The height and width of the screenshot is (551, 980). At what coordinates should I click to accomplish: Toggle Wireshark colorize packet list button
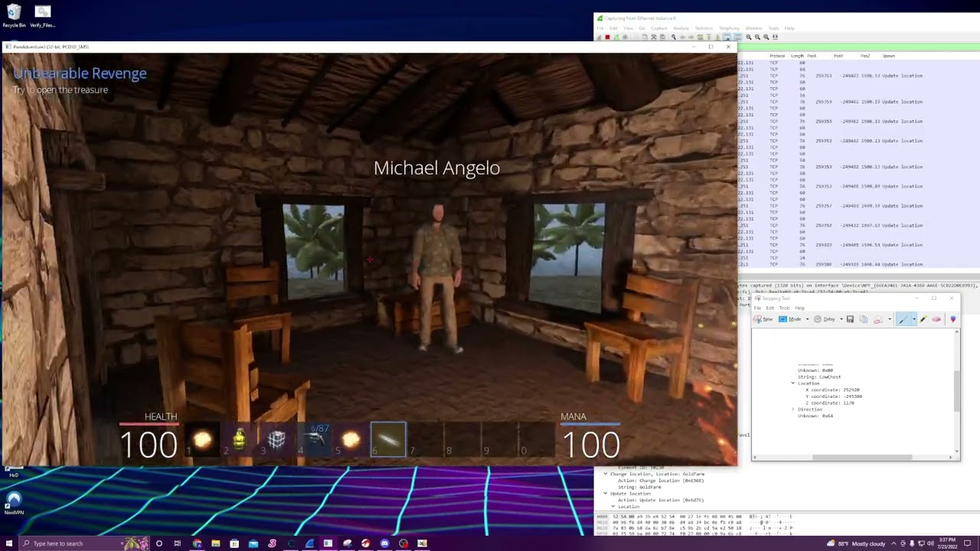point(737,37)
